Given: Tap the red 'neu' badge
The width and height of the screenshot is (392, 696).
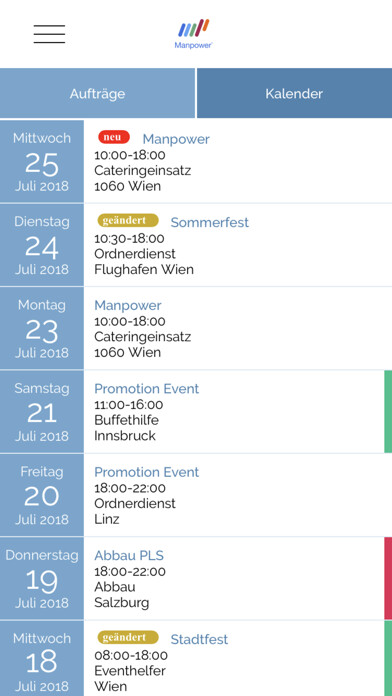Looking at the screenshot, I should (x=114, y=137).
